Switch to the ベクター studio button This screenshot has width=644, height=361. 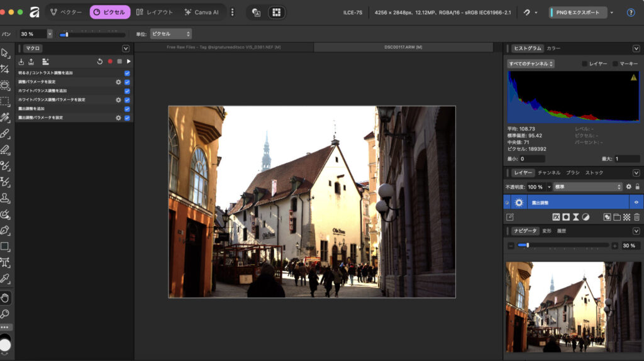(x=66, y=12)
